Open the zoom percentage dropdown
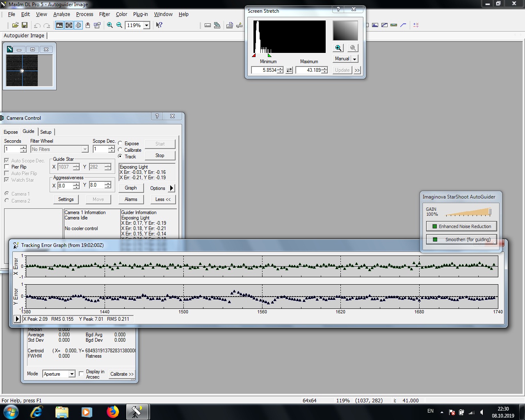The width and height of the screenshot is (525, 420). tap(146, 25)
